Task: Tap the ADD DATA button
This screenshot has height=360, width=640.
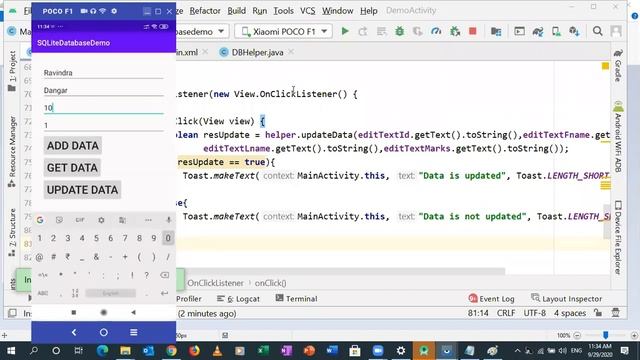Action: pyautogui.click(x=73, y=146)
